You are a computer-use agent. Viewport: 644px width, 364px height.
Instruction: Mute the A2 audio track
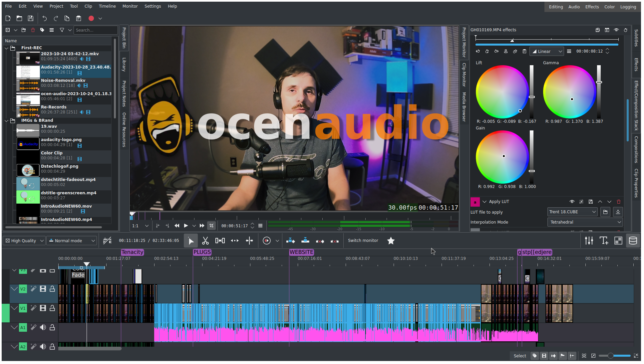[43, 347]
